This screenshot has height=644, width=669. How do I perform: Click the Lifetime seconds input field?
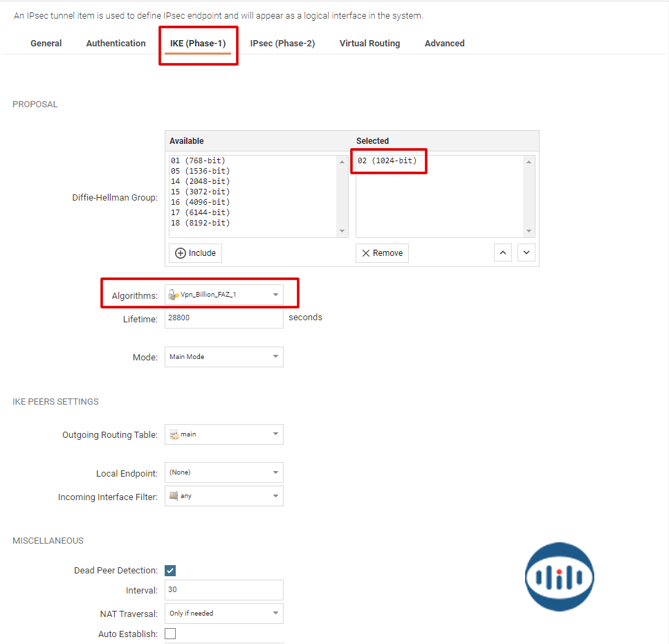pyautogui.click(x=223, y=318)
